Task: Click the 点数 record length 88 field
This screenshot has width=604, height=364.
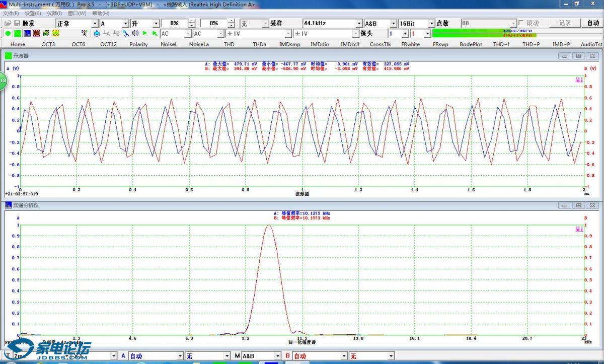Action: (489, 23)
